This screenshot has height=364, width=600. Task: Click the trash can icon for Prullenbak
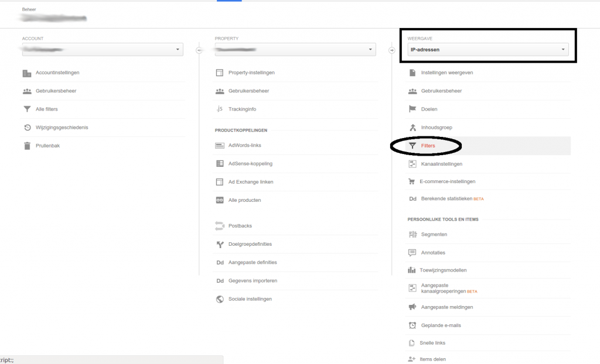coord(27,146)
